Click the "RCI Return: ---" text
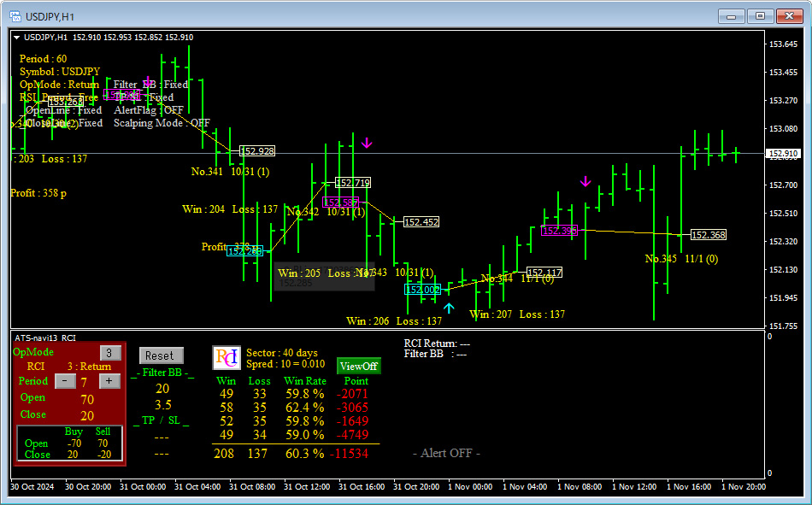Screen dimensions: 812x505 tap(437, 344)
